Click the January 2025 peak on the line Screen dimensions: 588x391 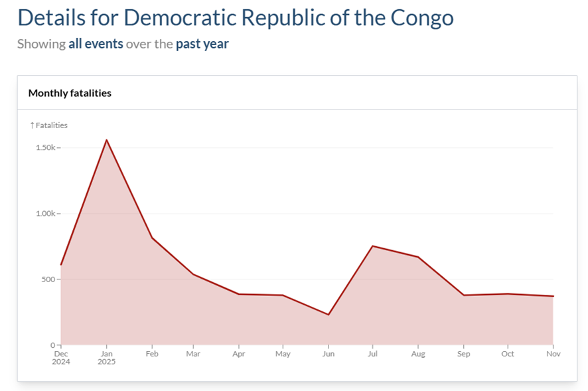pos(106,139)
